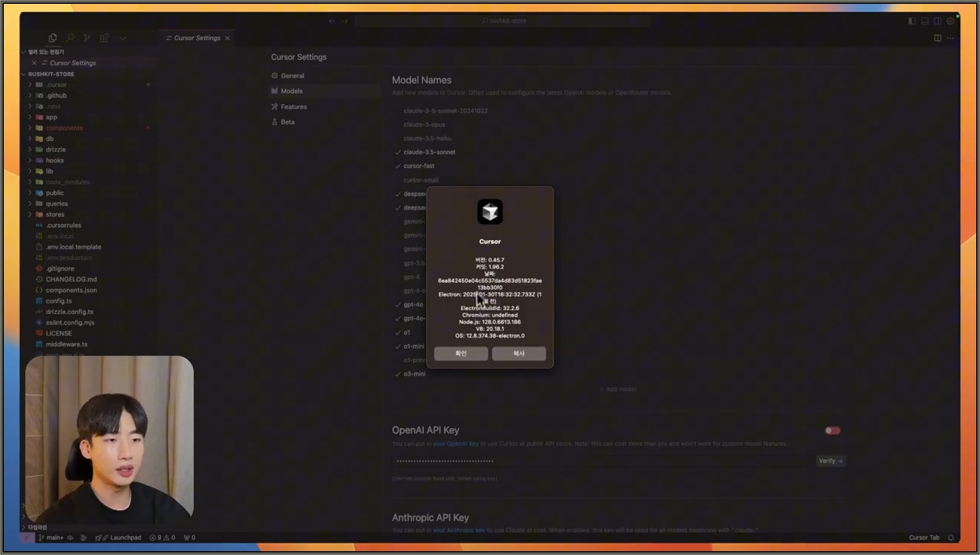Uncheck the o3-mini model

point(398,374)
